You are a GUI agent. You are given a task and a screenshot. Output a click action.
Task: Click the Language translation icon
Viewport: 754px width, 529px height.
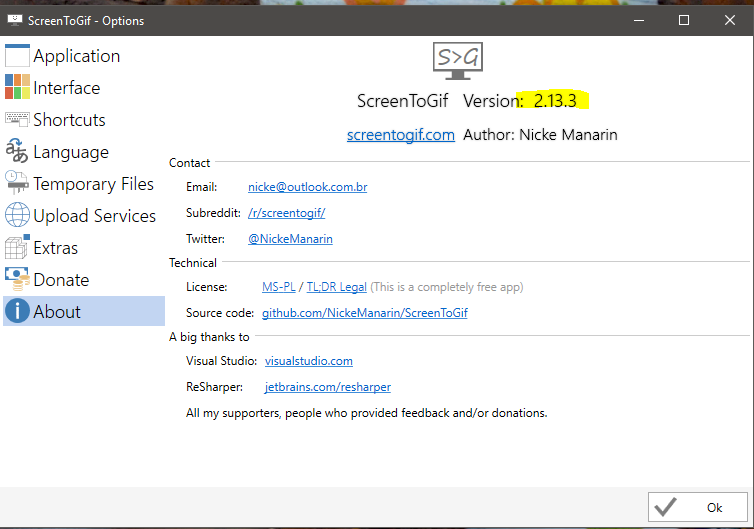[x=17, y=151]
